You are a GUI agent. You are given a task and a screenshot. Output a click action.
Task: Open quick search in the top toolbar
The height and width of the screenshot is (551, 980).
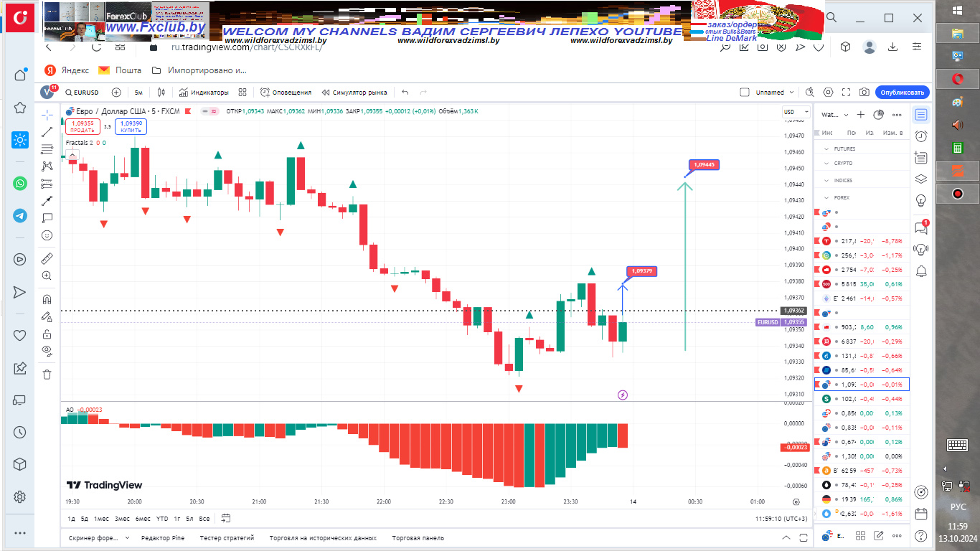pyautogui.click(x=810, y=92)
